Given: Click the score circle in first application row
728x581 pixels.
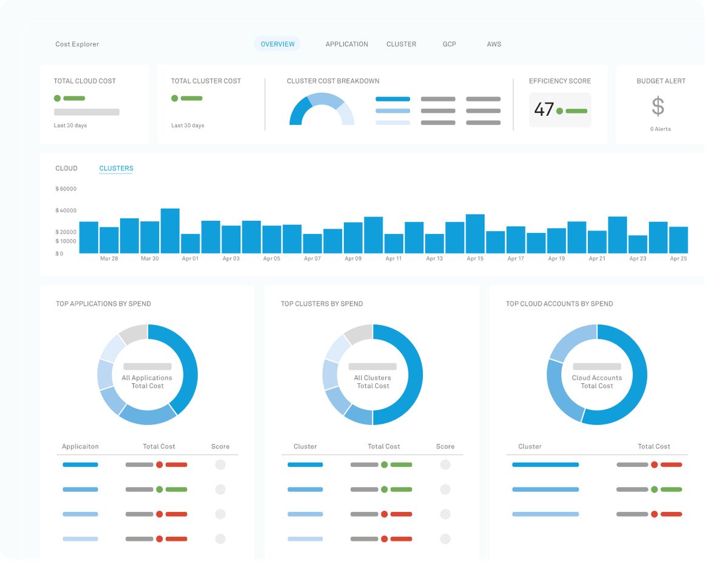Looking at the screenshot, I should pyautogui.click(x=220, y=465).
